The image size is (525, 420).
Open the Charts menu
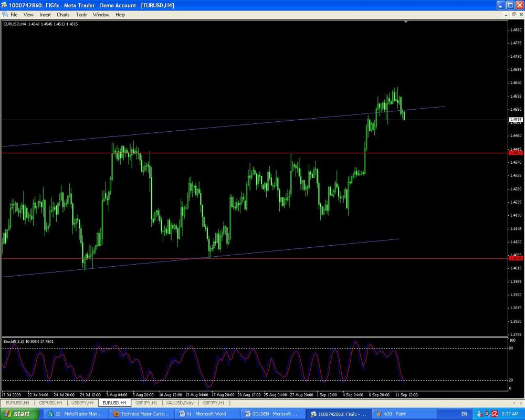[x=63, y=15]
